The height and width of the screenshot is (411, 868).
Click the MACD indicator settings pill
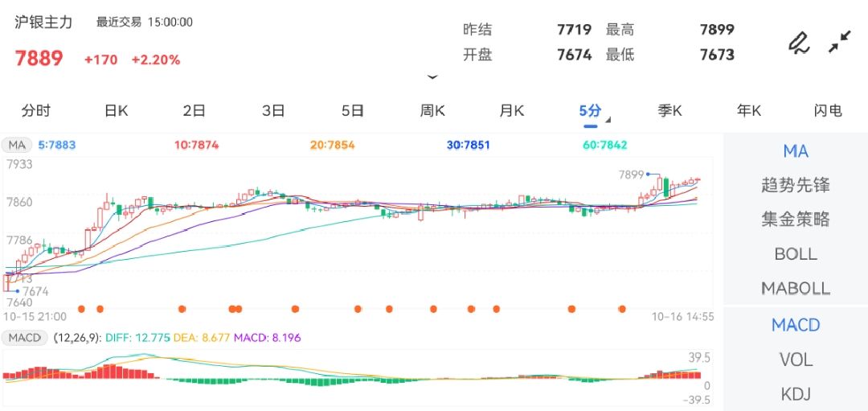click(24, 337)
